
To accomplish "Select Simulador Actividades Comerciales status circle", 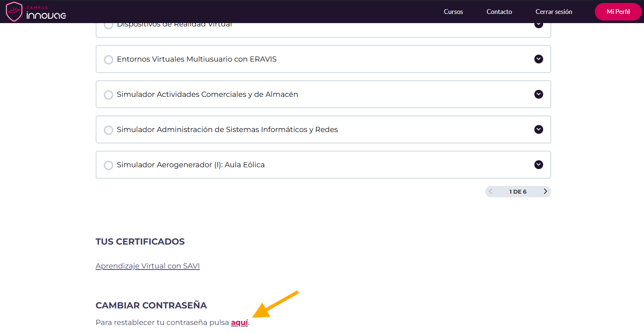I will 109,95.
